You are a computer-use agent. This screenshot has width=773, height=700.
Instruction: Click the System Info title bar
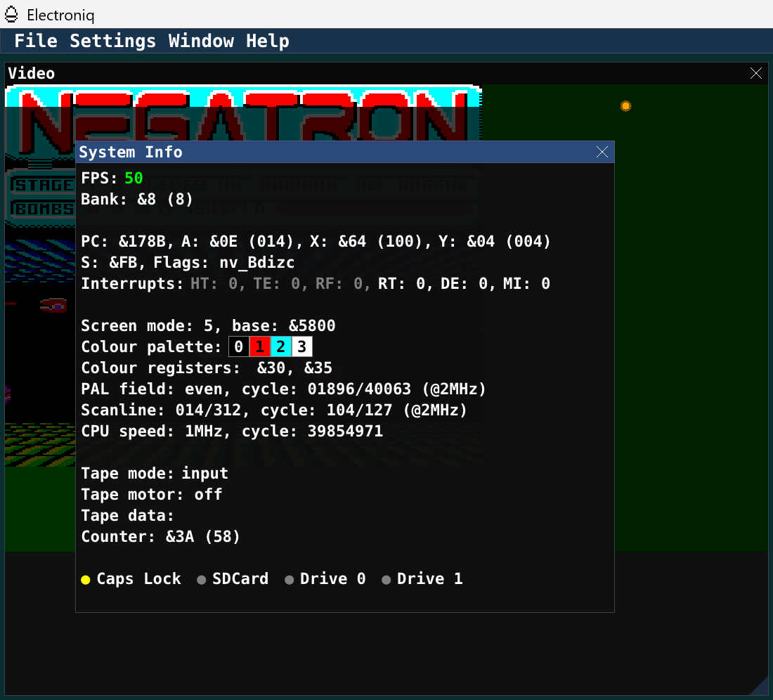(344, 152)
